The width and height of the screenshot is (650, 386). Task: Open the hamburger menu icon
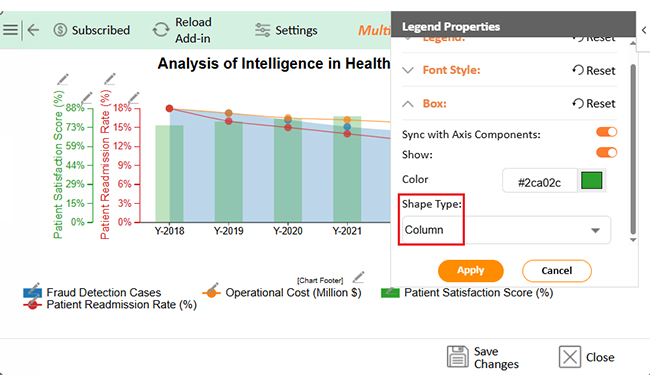(x=10, y=30)
